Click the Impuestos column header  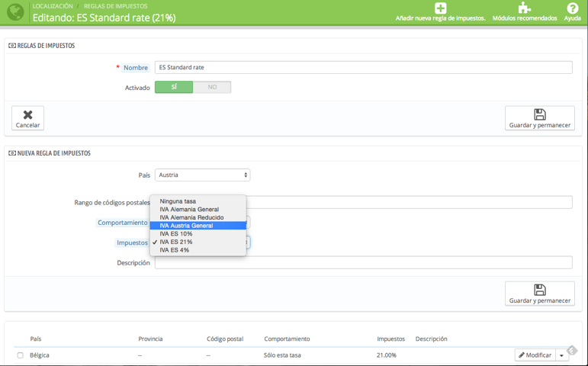click(x=390, y=339)
